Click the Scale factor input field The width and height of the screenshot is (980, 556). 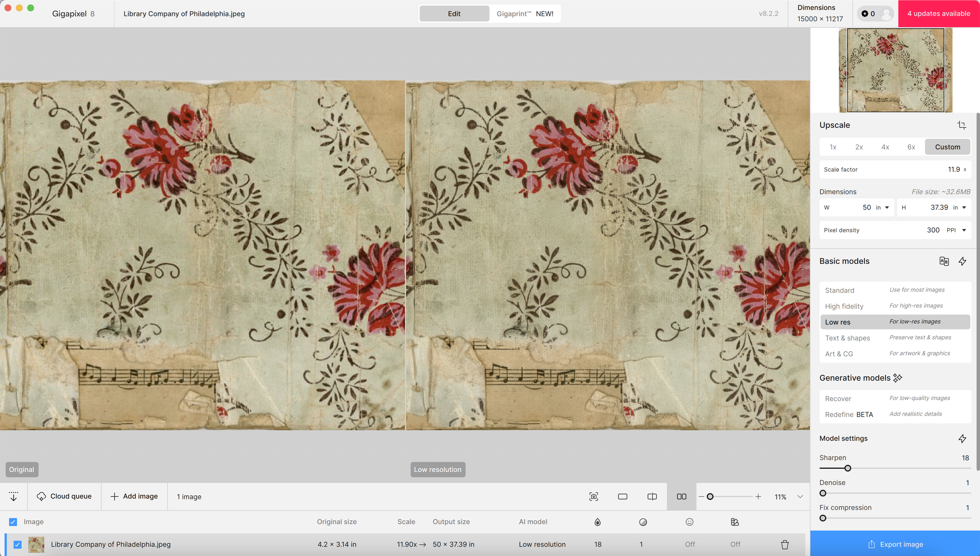point(895,169)
